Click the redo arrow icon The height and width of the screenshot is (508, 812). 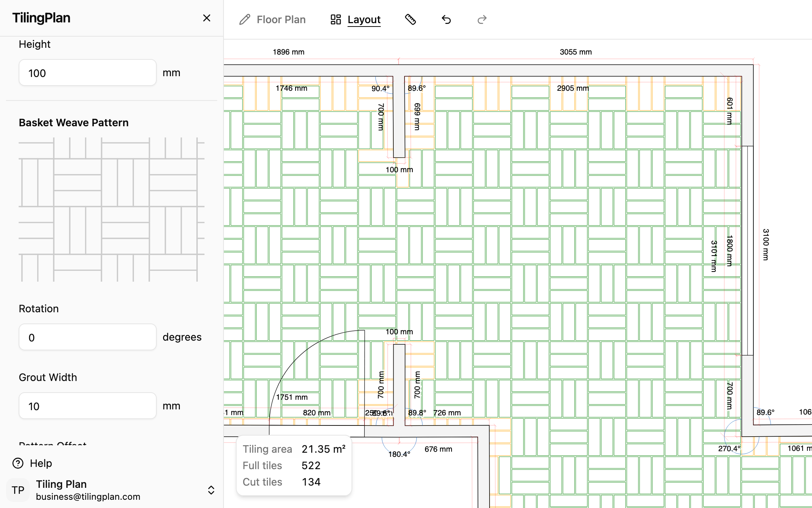pyautogui.click(x=482, y=19)
